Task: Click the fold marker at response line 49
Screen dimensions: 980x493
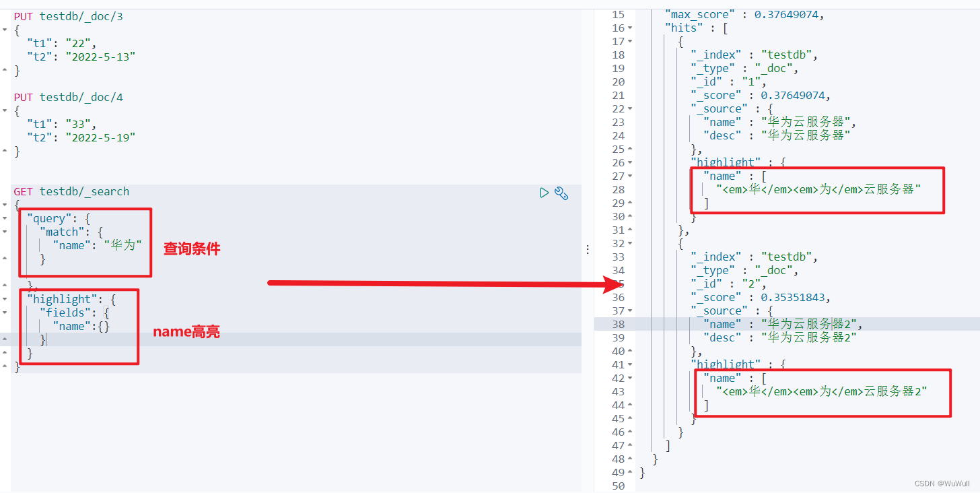Action: pyautogui.click(x=630, y=472)
